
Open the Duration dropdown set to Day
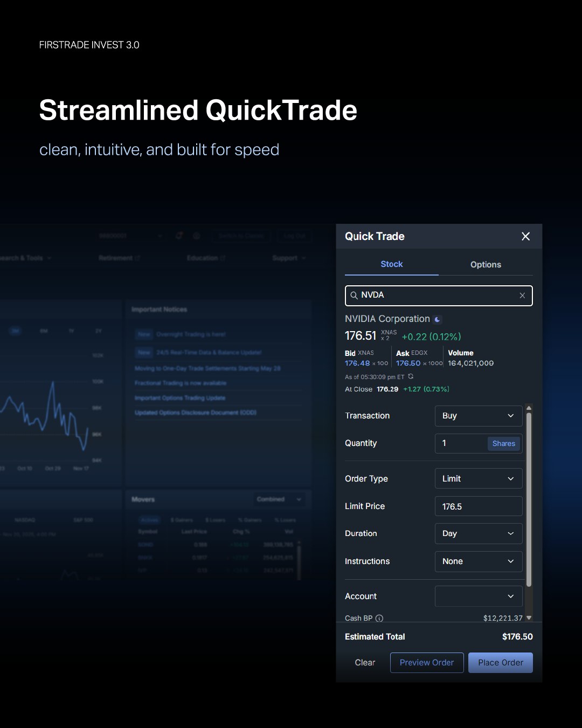click(x=479, y=533)
